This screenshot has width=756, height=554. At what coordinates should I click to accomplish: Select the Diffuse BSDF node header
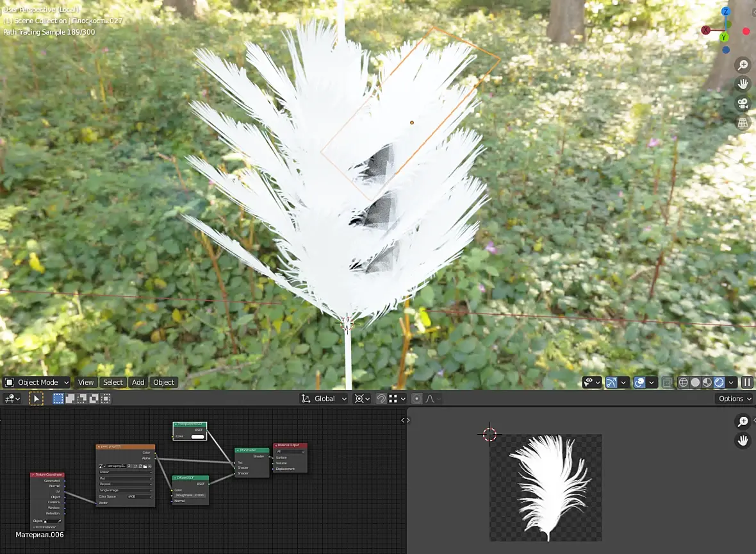[x=190, y=478]
